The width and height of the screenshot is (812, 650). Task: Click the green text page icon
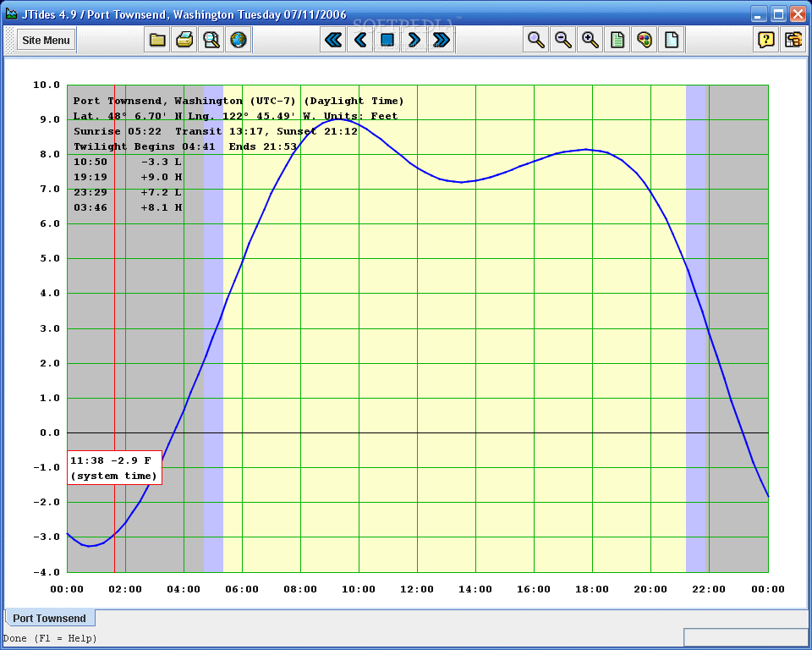(x=617, y=40)
